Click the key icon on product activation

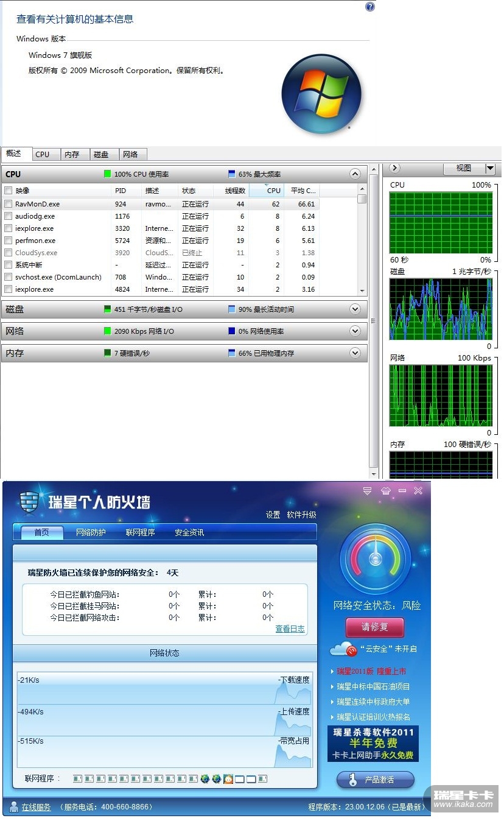point(352,780)
